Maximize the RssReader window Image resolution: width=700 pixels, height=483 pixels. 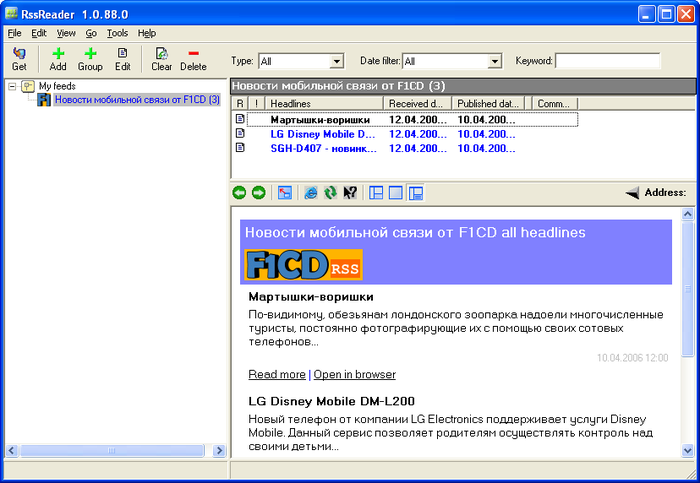click(x=666, y=14)
